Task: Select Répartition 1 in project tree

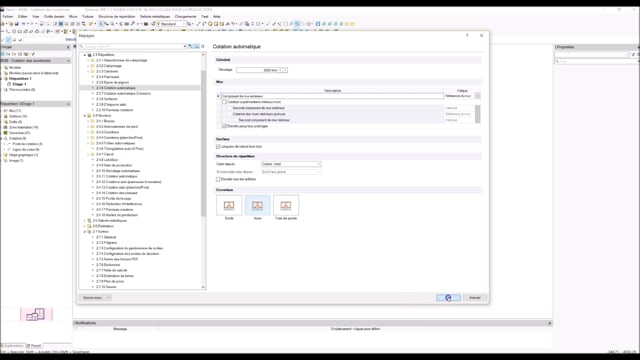Action: [x=20, y=79]
